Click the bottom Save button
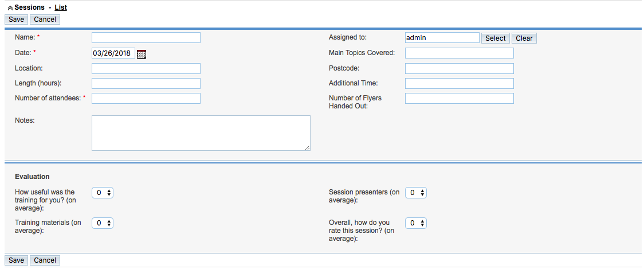Viewport: 644px width, 269px height. [17, 260]
